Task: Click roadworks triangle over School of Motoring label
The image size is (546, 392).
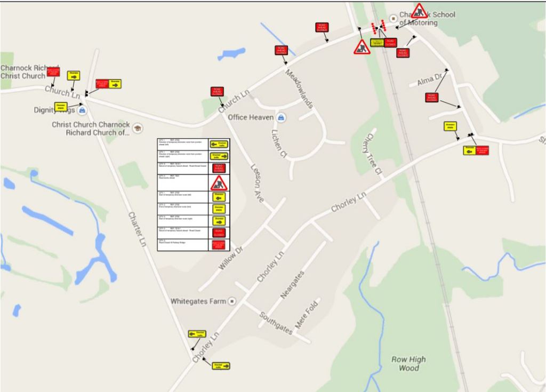Action: pyautogui.click(x=420, y=11)
